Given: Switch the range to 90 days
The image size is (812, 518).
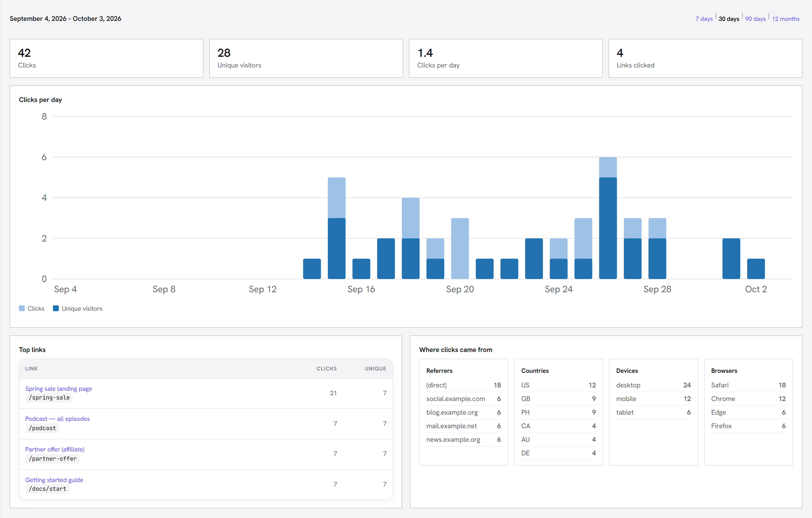Looking at the screenshot, I should click(755, 19).
